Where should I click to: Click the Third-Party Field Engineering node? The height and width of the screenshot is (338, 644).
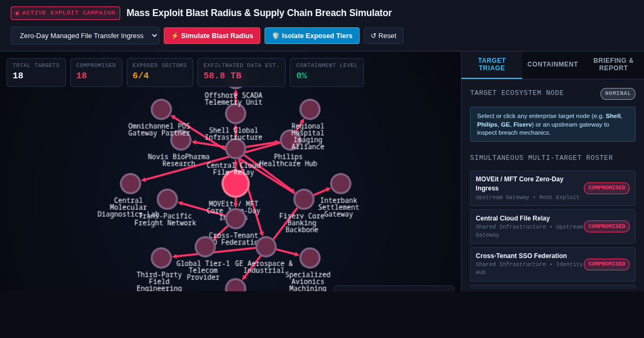click(161, 258)
